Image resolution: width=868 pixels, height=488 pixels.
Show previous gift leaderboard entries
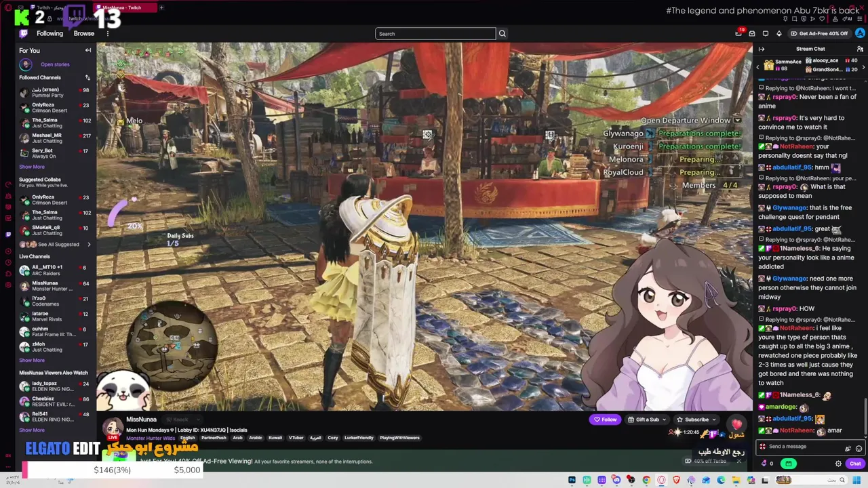pos(758,66)
